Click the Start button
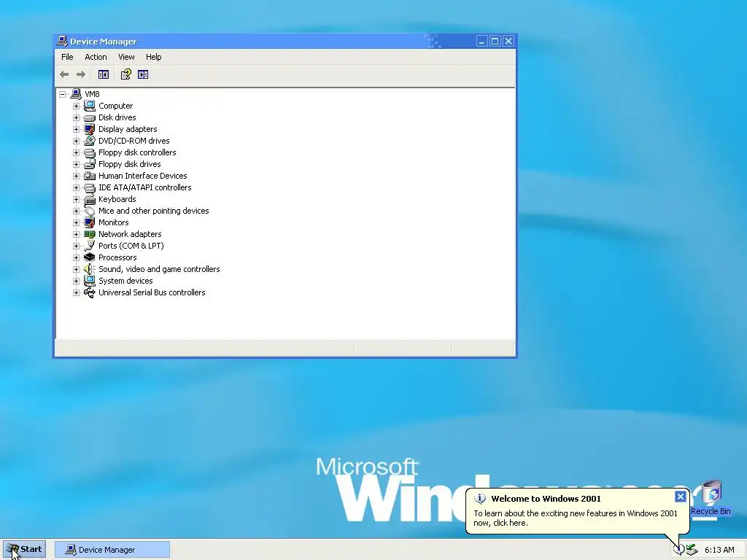This screenshot has width=747, height=560. [x=25, y=550]
